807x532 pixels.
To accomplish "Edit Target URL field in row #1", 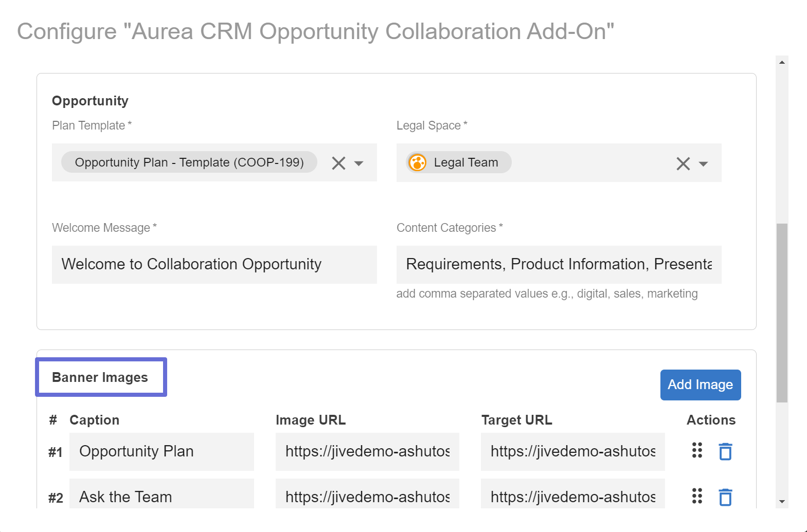I will (573, 451).
